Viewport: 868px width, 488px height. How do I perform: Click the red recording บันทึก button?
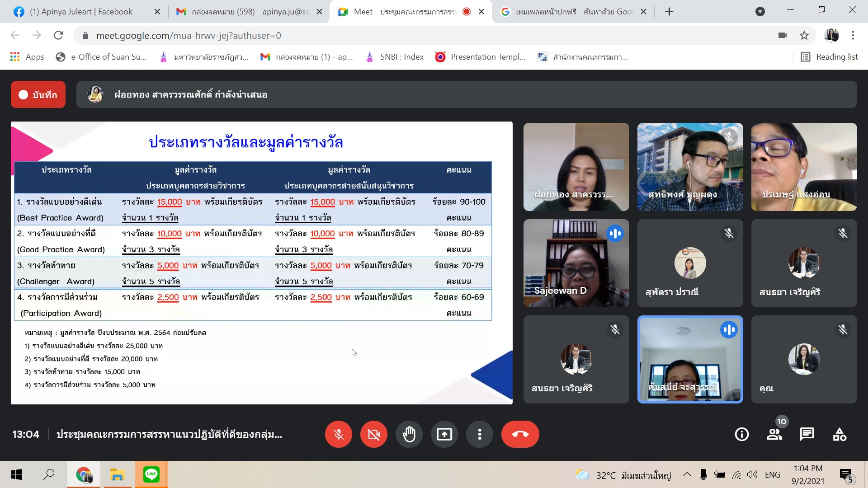(38, 94)
